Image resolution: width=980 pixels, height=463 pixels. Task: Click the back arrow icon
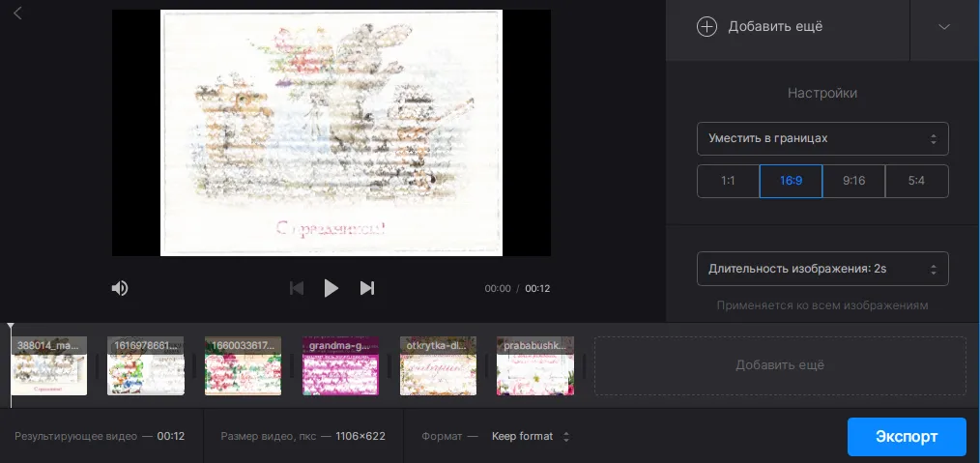click(x=18, y=13)
